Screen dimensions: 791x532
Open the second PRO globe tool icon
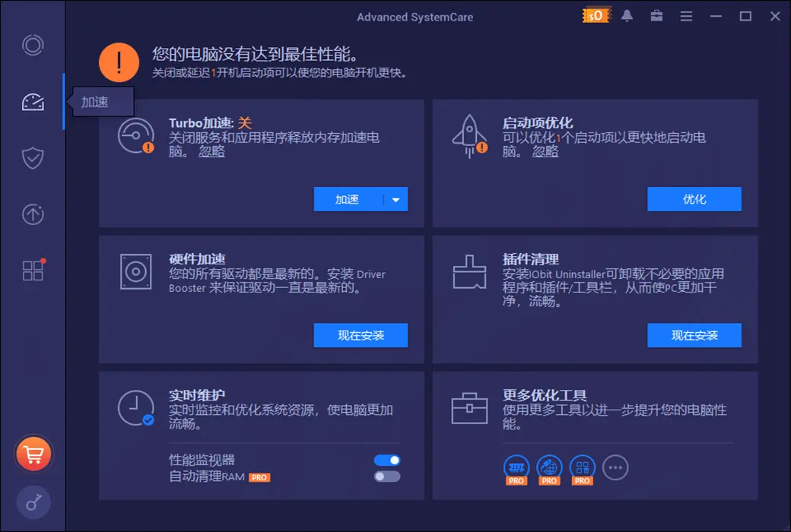pyautogui.click(x=549, y=470)
